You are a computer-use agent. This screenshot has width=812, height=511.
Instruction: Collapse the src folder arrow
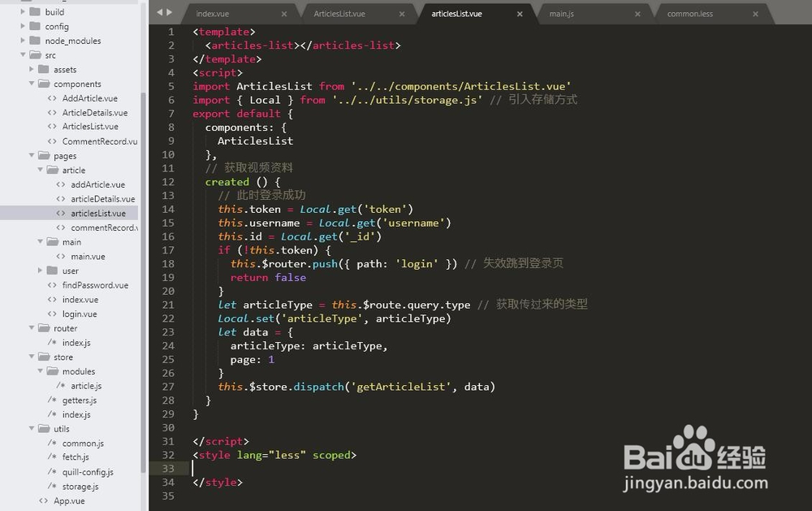tap(22, 54)
